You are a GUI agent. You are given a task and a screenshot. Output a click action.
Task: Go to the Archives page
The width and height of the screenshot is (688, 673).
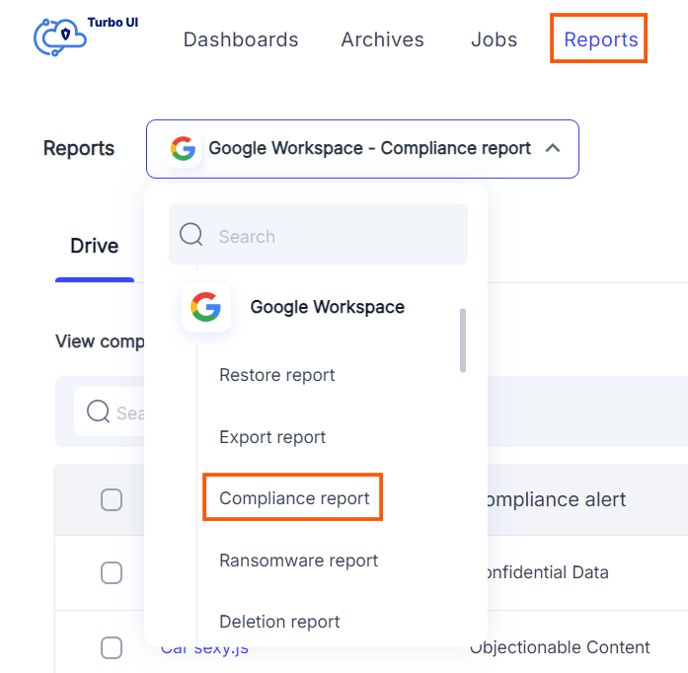coord(383,39)
